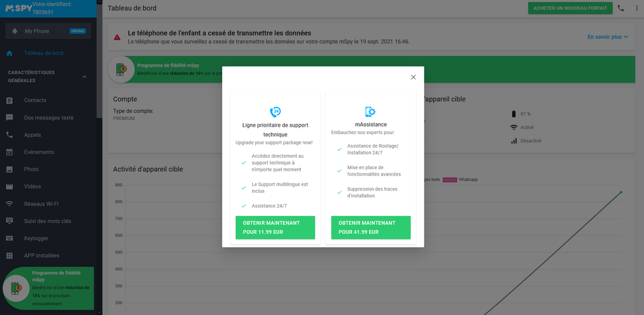The height and width of the screenshot is (315, 644).
Task: Click the phone stopped transmitting alert heading
Action: (x=219, y=33)
